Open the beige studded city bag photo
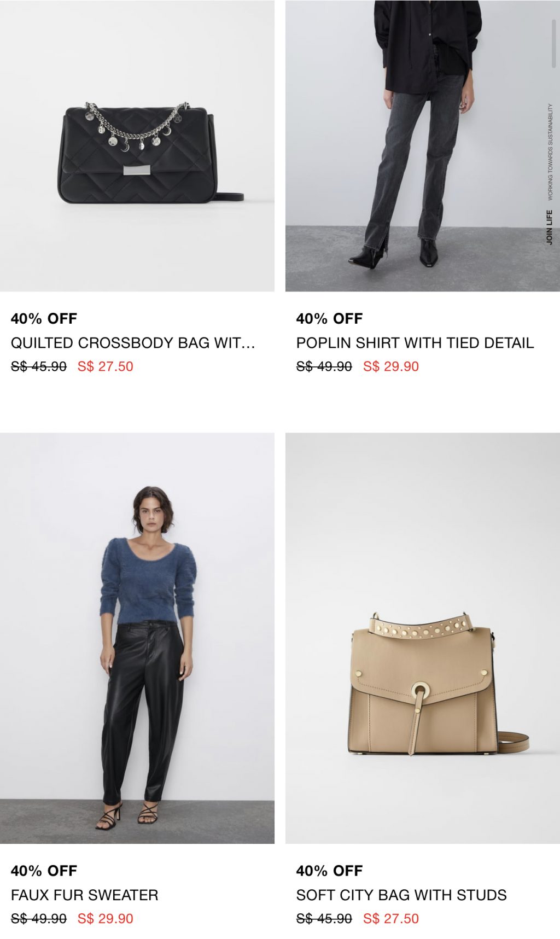Screen dimensions: 560x939 coord(422,638)
